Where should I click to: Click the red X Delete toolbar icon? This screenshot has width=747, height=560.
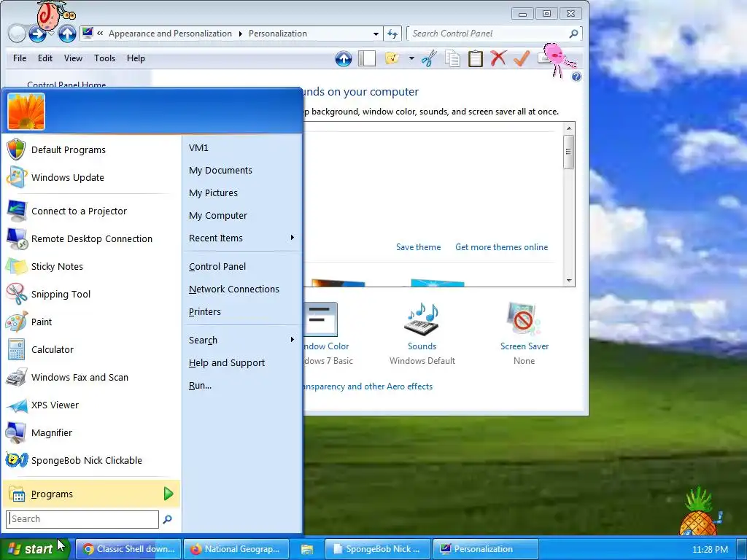tap(498, 58)
